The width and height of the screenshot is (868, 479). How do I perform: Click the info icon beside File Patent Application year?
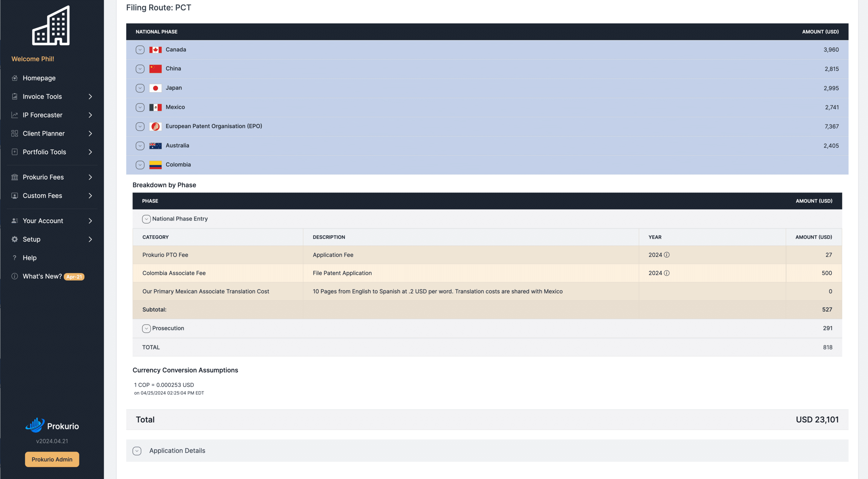[667, 273]
